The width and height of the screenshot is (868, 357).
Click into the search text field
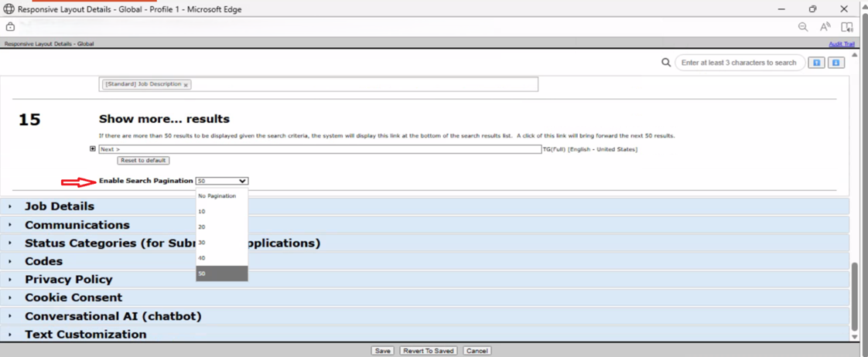point(738,63)
